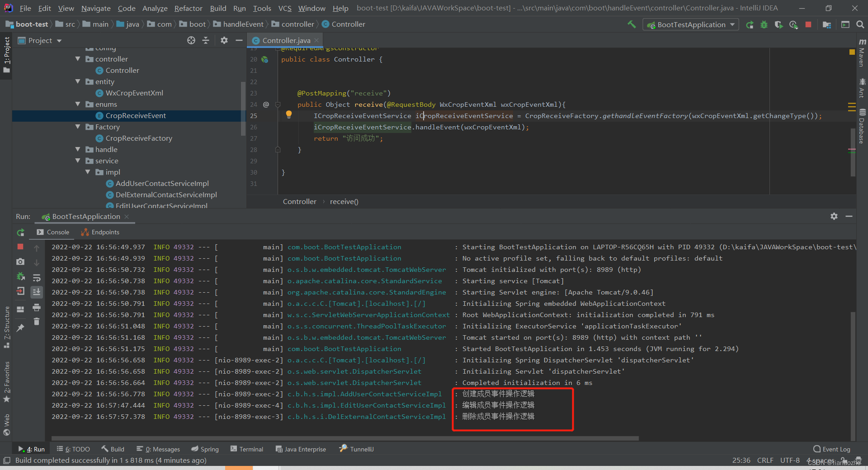
Task: Open the Spring tool window
Action: point(205,449)
